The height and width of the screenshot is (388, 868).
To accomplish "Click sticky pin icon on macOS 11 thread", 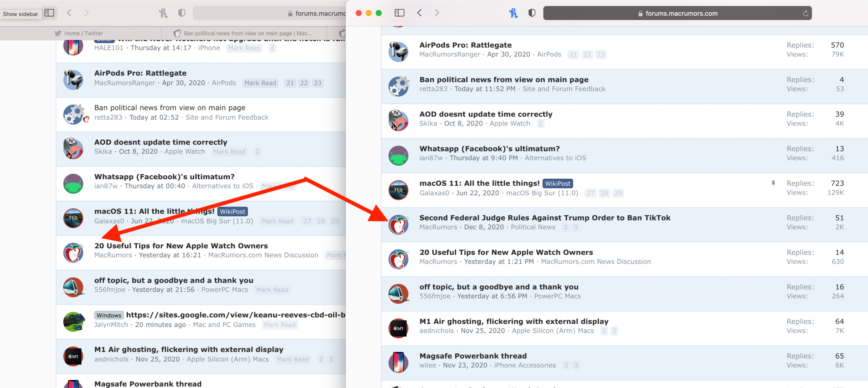I will pyautogui.click(x=773, y=184).
